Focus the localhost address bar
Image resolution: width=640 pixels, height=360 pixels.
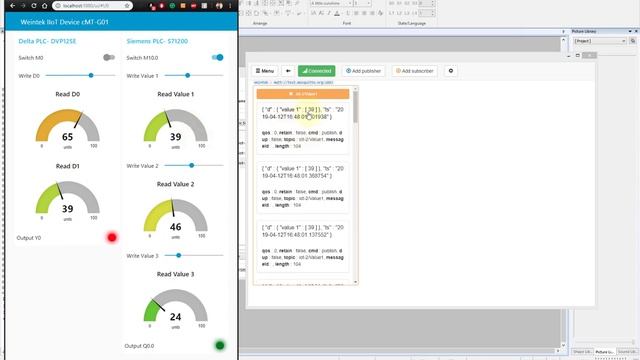click(92, 6)
